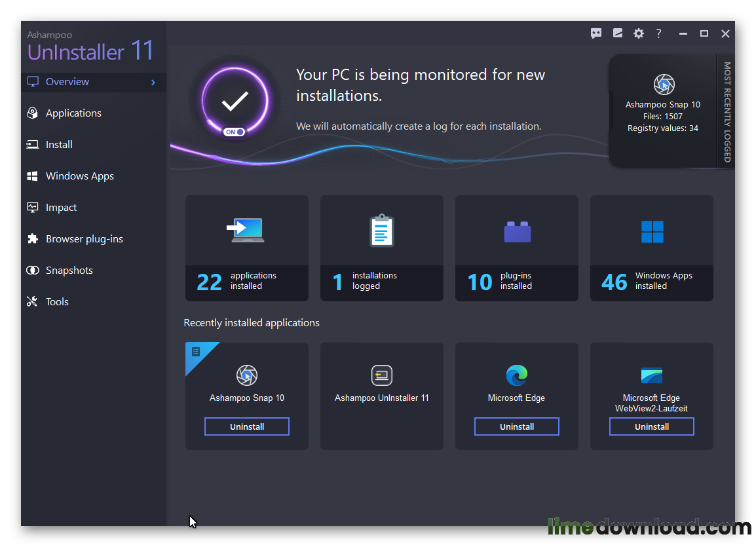This screenshot has height=547, width=756.
Task: Select the Snapshots icon in sidebar
Action: click(x=31, y=270)
